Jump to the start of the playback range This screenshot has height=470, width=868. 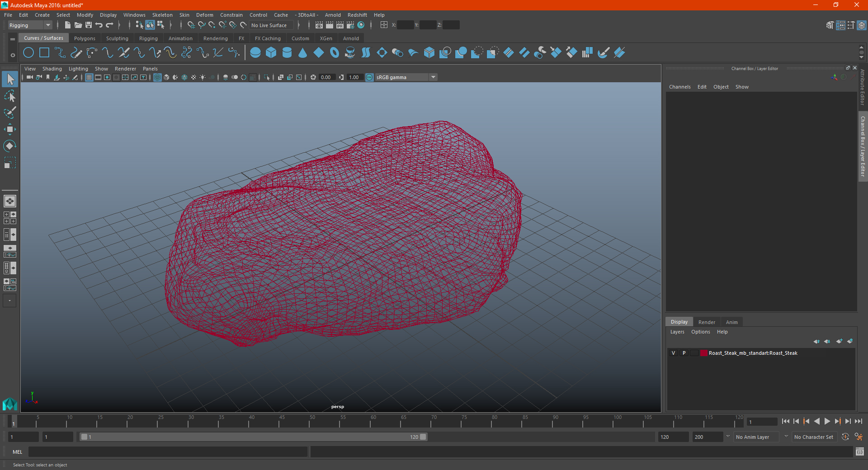point(786,421)
